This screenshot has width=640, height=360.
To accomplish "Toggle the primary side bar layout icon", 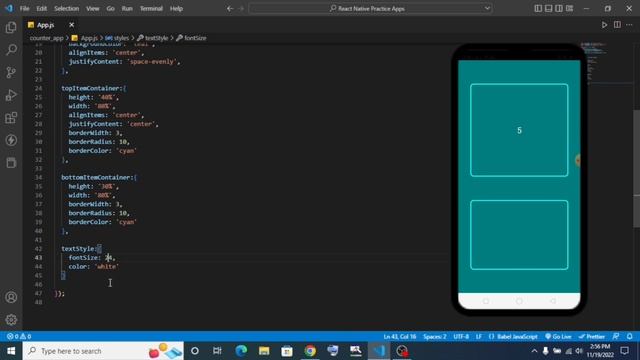I will point(538,9).
